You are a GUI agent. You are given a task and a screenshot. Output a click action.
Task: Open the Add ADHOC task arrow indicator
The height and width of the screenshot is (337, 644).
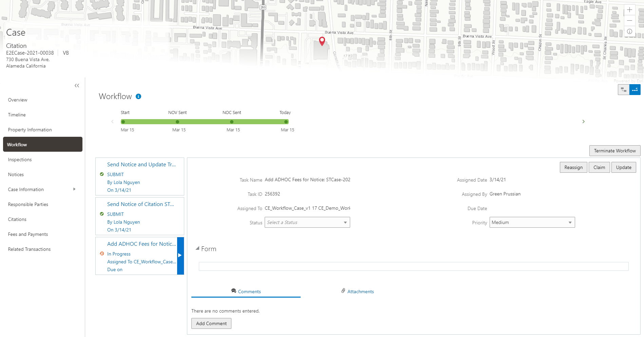pyautogui.click(x=179, y=256)
